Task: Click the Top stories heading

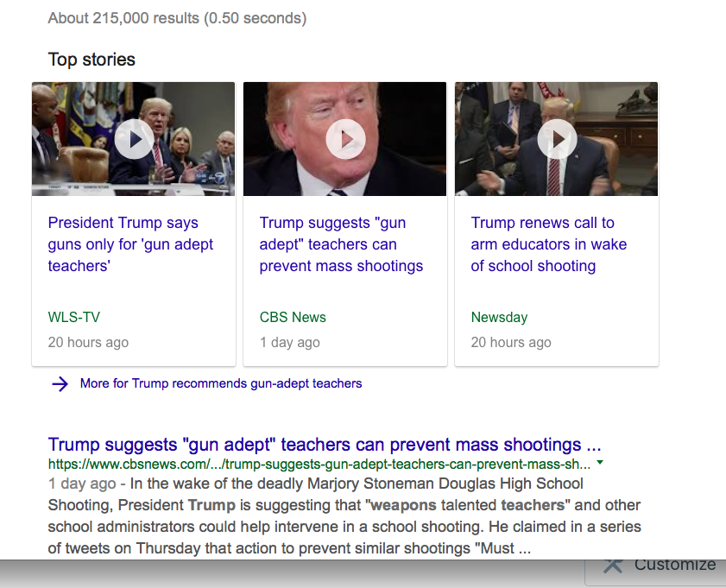Action: tap(92, 60)
